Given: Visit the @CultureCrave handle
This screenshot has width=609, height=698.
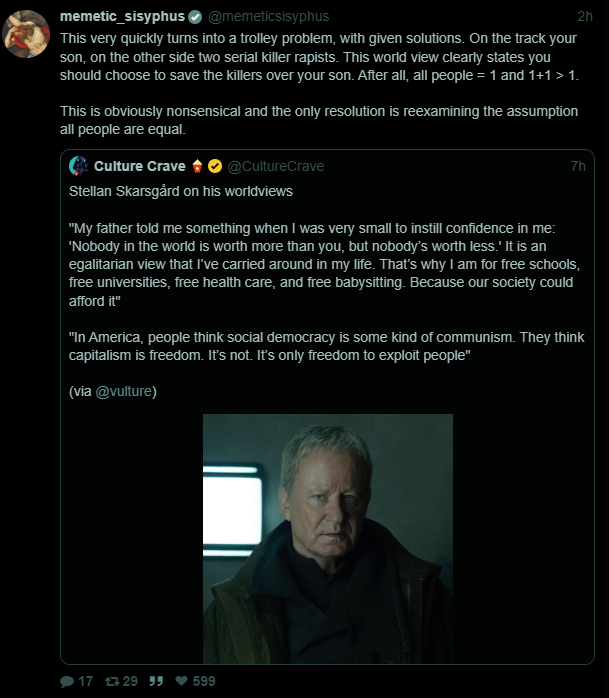Looking at the screenshot, I should tap(276, 166).
